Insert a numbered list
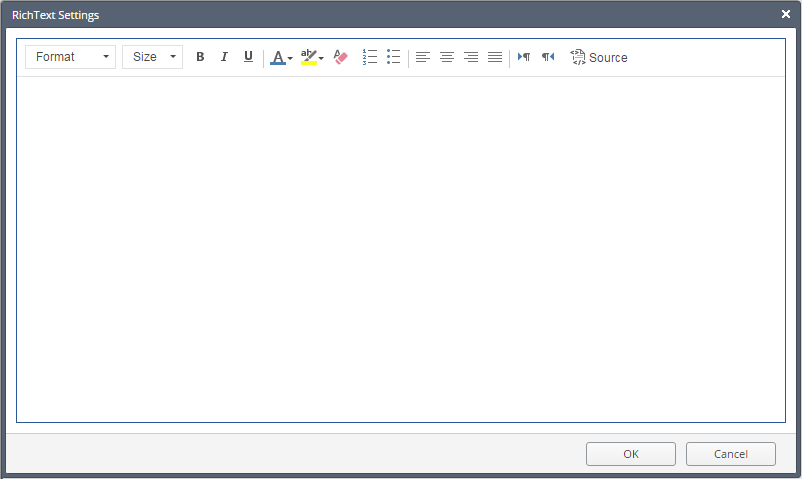Viewport: 802px width, 479px height. [x=370, y=57]
